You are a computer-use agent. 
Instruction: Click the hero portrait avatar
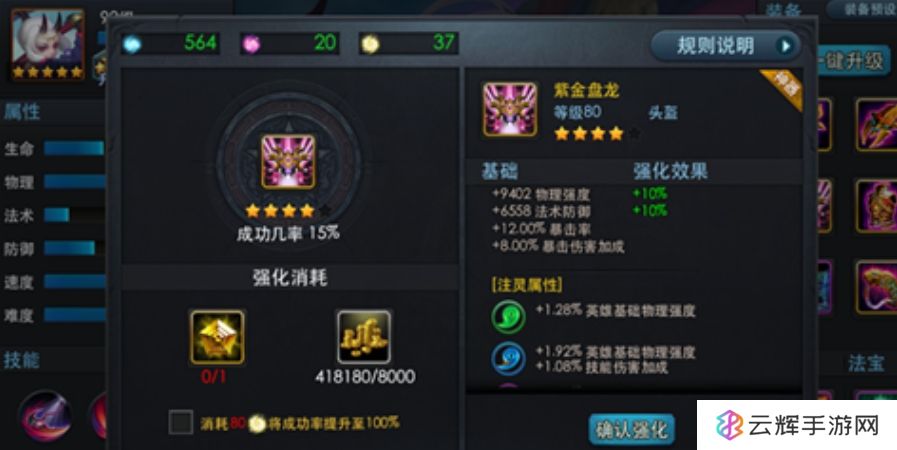48,43
